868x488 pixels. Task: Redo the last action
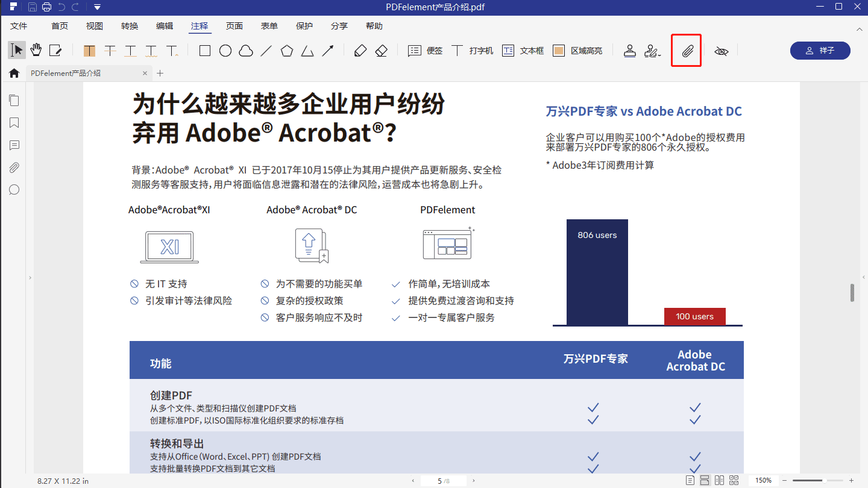(x=75, y=7)
